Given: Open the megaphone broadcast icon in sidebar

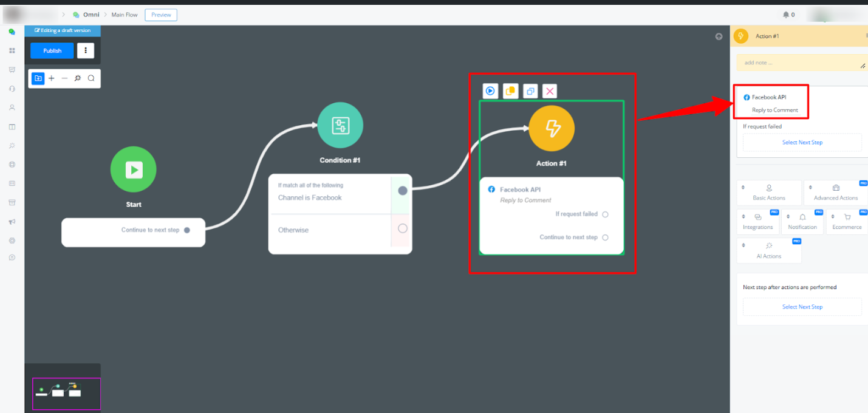Looking at the screenshot, I should coord(12,222).
